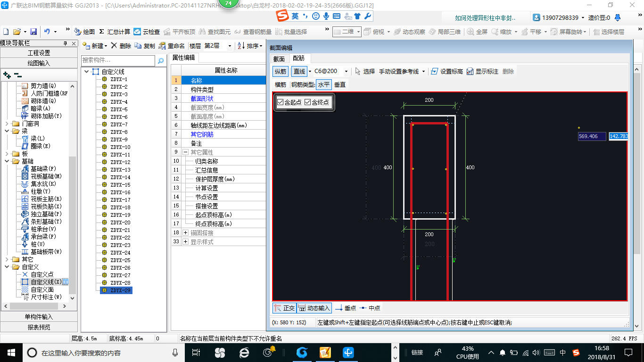Click 平移 pan tool
Image resolution: width=644 pixels, height=362 pixels.
533,32
